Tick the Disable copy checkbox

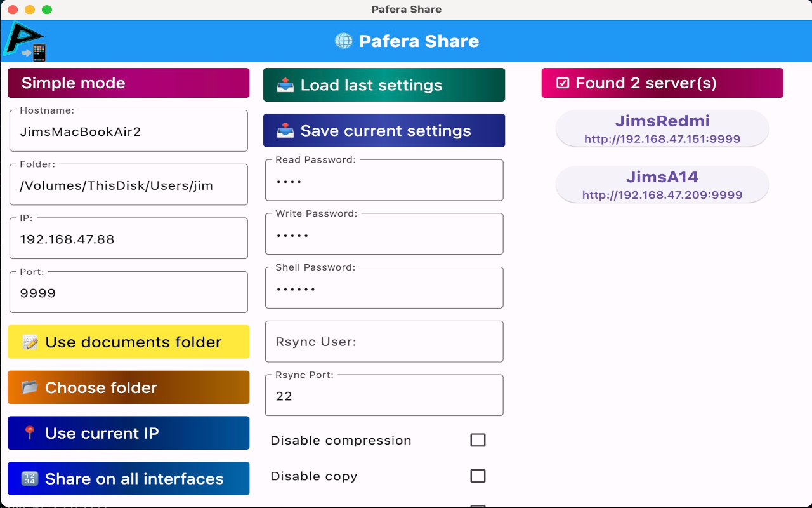[x=478, y=476]
